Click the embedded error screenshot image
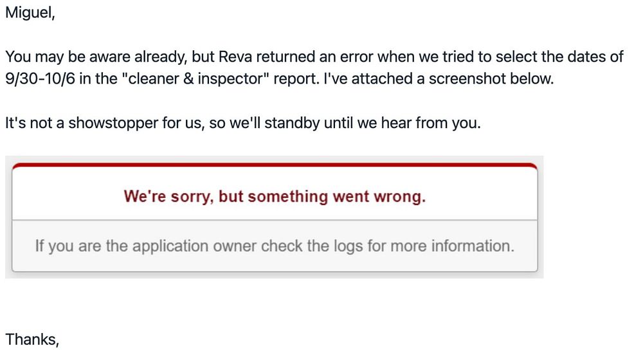This screenshot has width=643, height=364. click(x=275, y=217)
